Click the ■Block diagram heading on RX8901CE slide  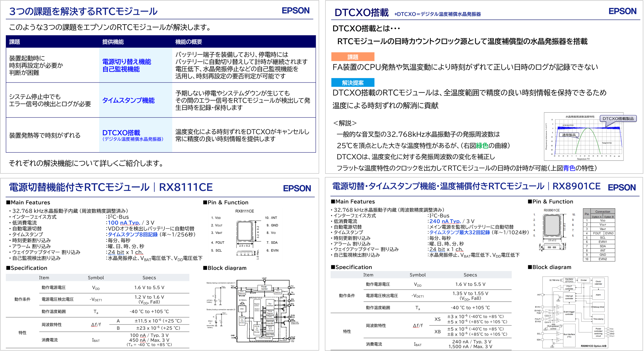coord(549,267)
